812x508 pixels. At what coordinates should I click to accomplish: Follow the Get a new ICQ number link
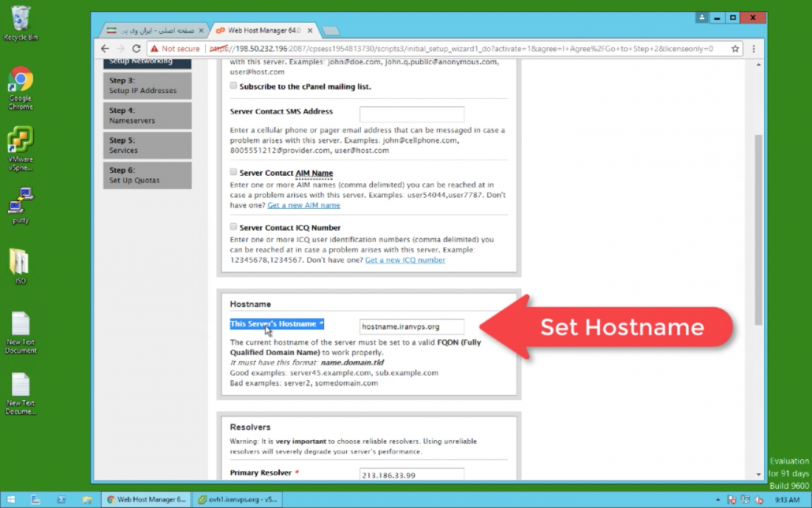404,260
